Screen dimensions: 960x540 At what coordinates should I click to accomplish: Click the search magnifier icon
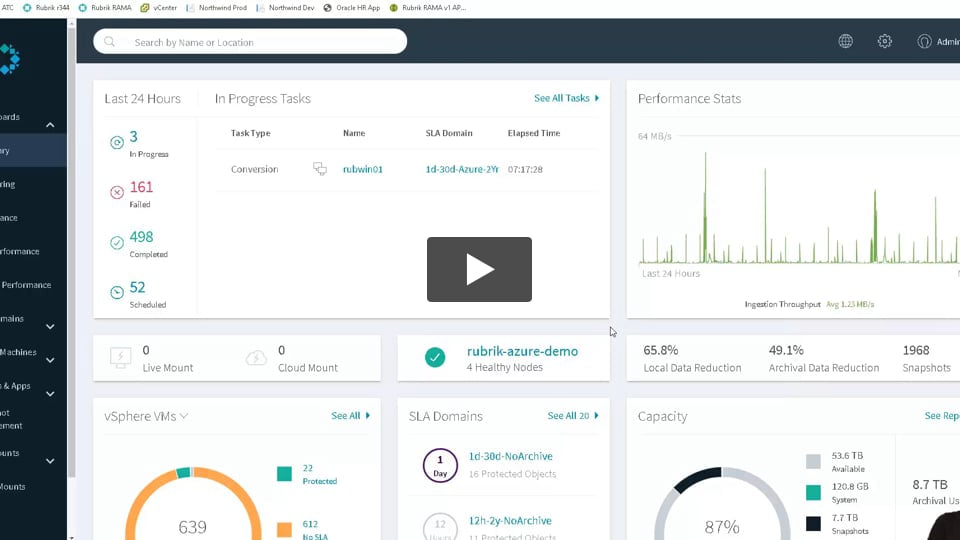coord(110,42)
